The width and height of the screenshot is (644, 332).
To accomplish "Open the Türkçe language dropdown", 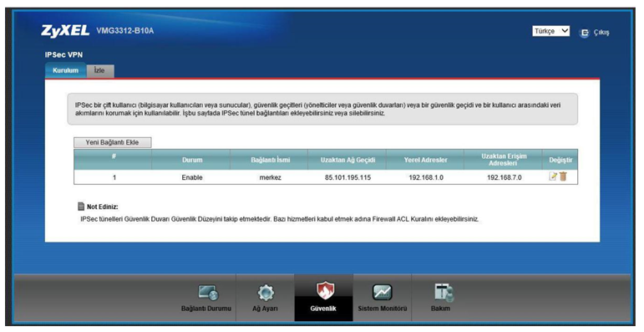I will tap(550, 31).
